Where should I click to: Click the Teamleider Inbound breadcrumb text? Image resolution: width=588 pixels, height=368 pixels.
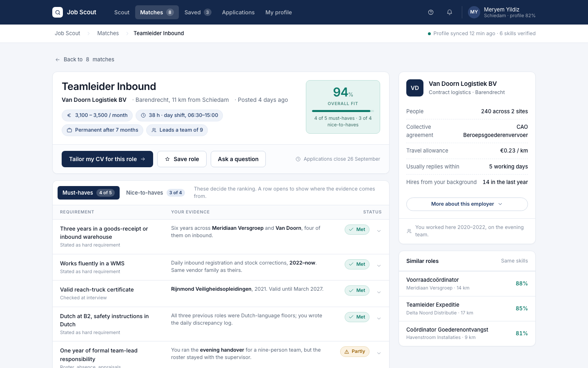click(159, 34)
